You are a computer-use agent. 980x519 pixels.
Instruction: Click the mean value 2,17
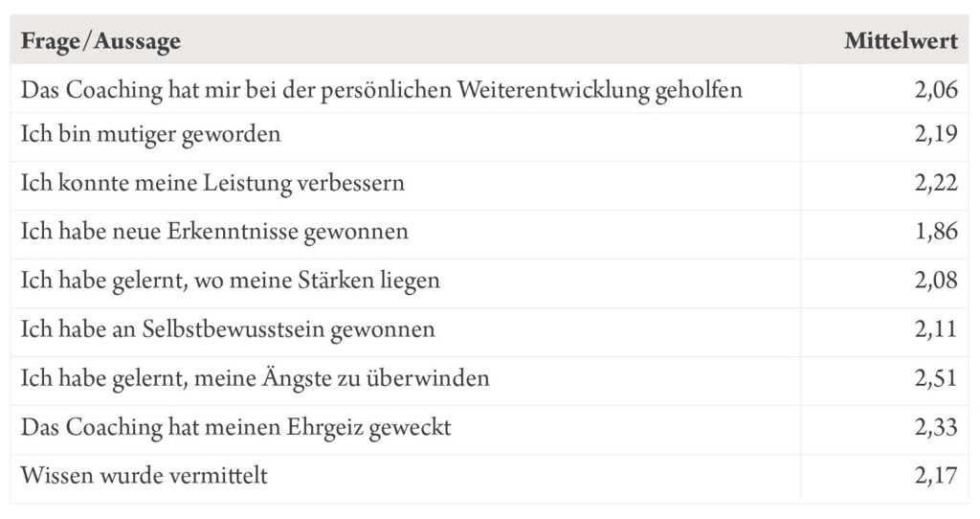click(936, 475)
